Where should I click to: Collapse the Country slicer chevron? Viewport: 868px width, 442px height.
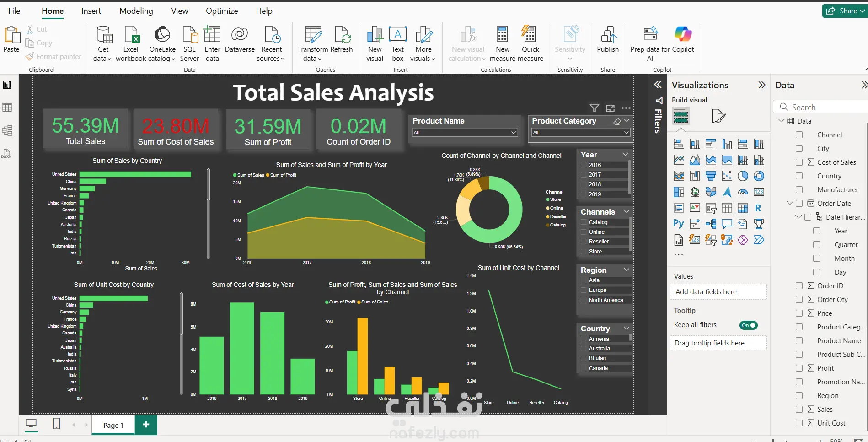tap(627, 329)
